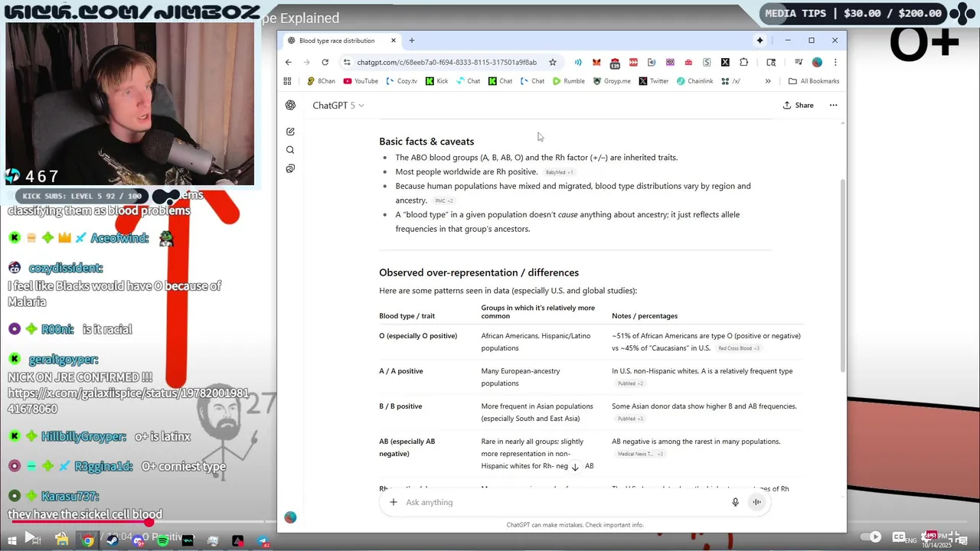Open the X extension icon in the toolbar
Screen dimensions: 980x551
725,62
